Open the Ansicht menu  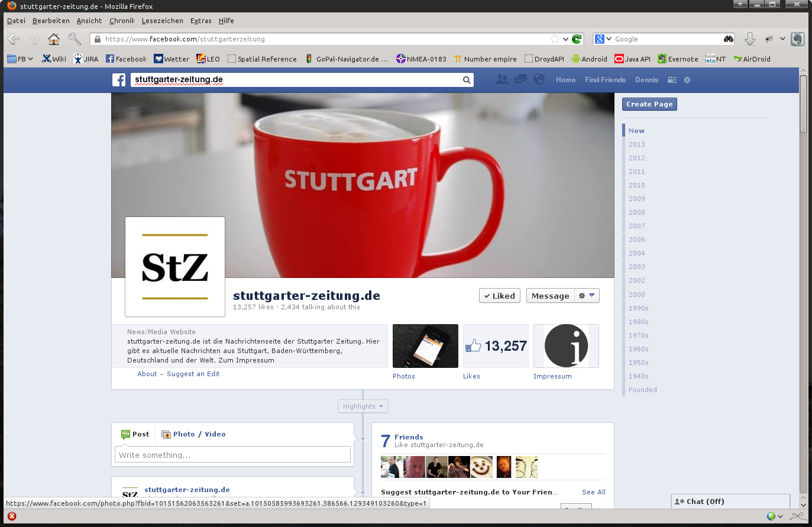coord(89,21)
